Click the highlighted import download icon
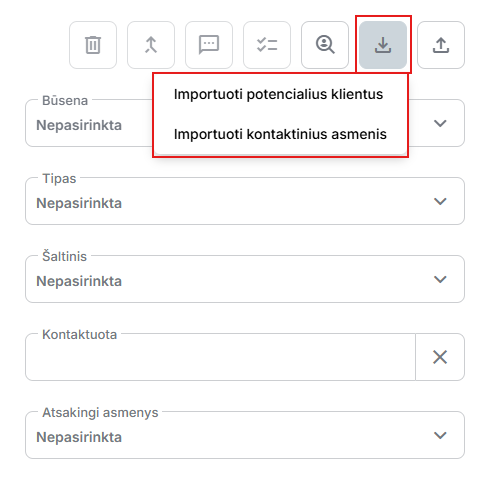 (x=383, y=45)
